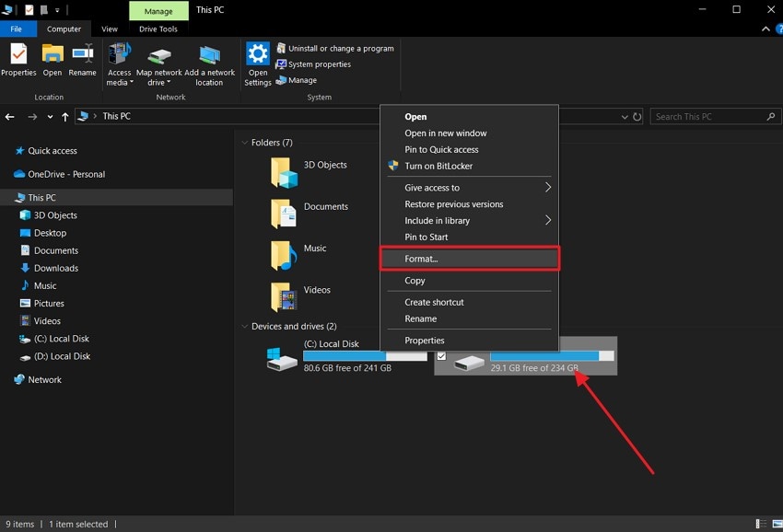This screenshot has width=783, height=532.
Task: Collapse the ribbon with the caret
Action: [x=765, y=29]
